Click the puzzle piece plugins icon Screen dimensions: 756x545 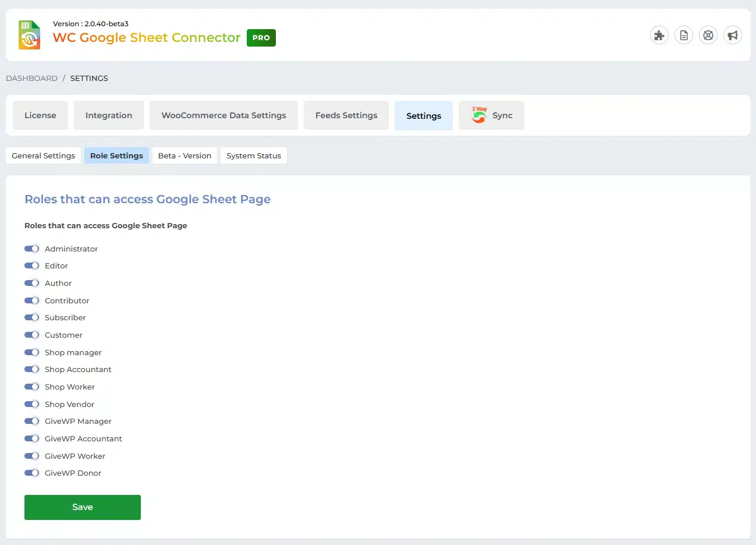[x=659, y=36]
